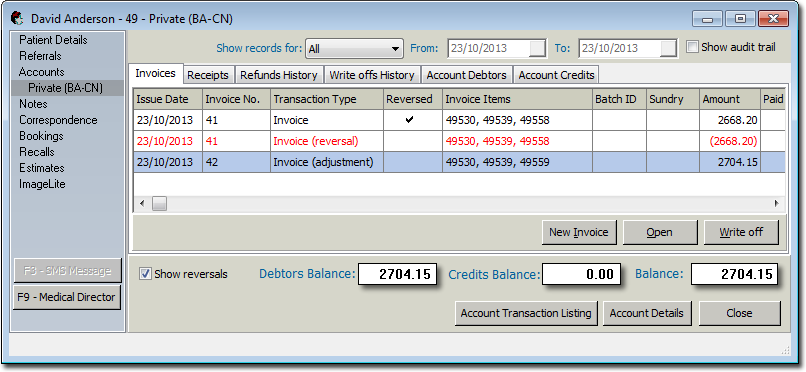Click the Close button at bottom right
Viewport: 806px width, 372px height.
(x=739, y=313)
